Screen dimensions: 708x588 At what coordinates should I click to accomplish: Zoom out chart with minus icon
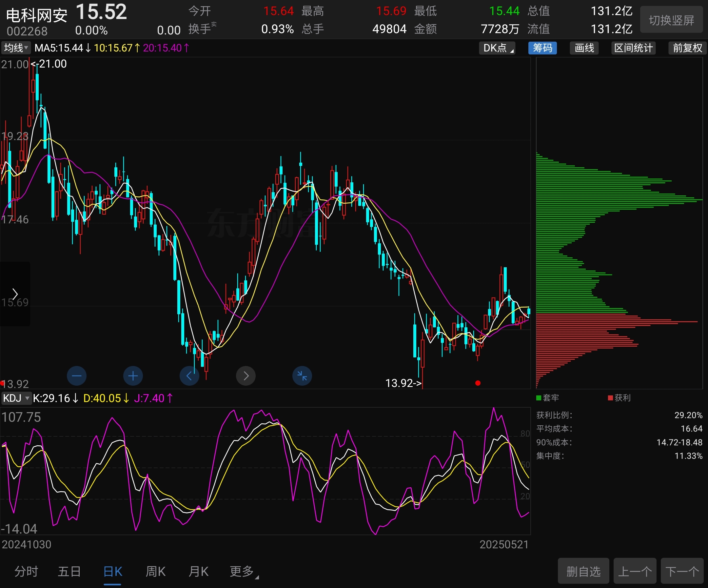[x=77, y=376]
